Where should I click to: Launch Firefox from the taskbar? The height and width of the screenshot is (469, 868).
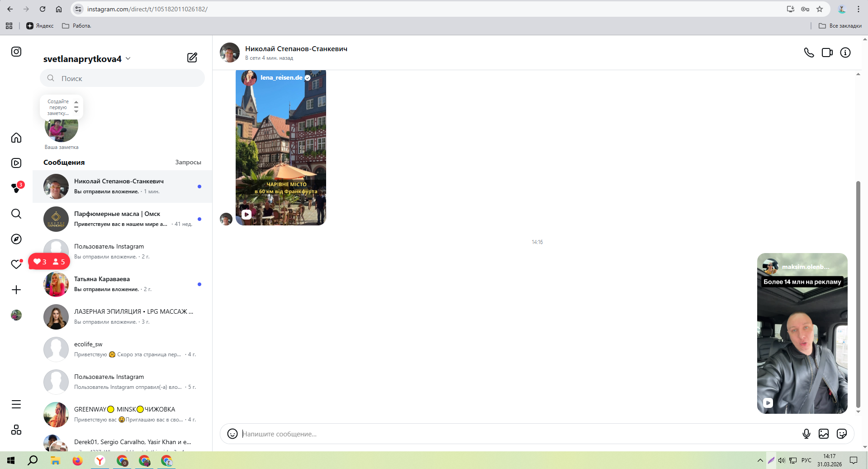pyautogui.click(x=78, y=460)
